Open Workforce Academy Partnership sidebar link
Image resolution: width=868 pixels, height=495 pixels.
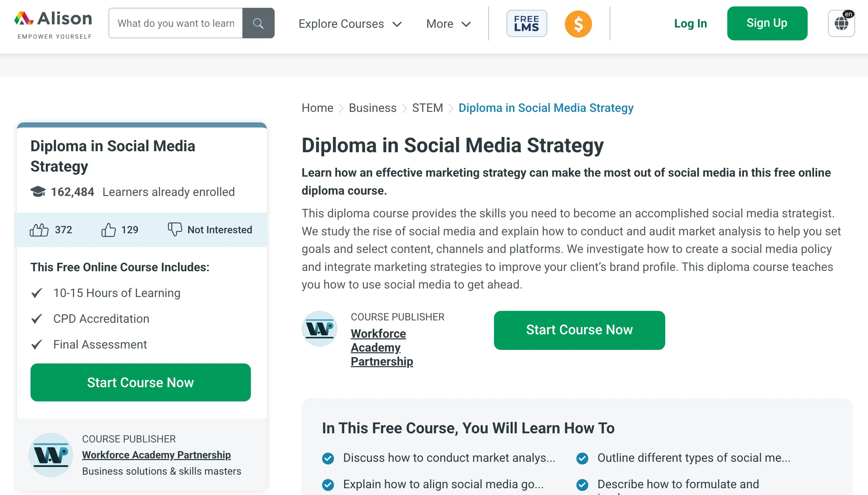coord(156,455)
